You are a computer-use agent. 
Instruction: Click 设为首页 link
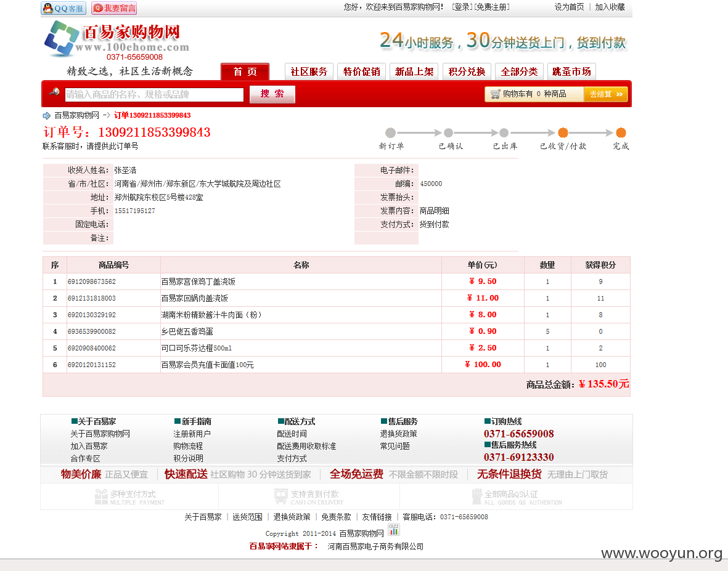tap(569, 7)
